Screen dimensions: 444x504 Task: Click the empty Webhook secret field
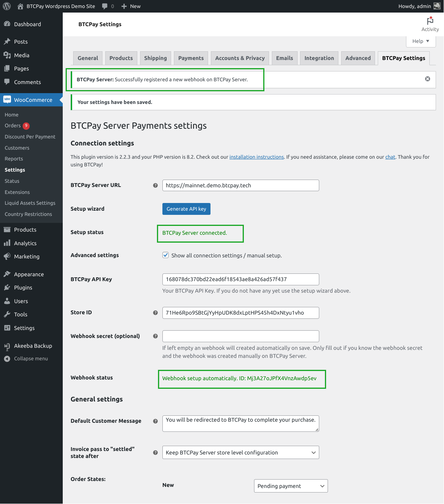click(x=240, y=336)
